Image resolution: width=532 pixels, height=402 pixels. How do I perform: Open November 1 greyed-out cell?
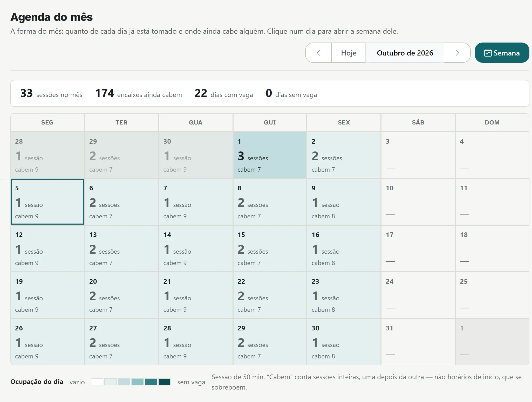pyautogui.click(x=492, y=342)
